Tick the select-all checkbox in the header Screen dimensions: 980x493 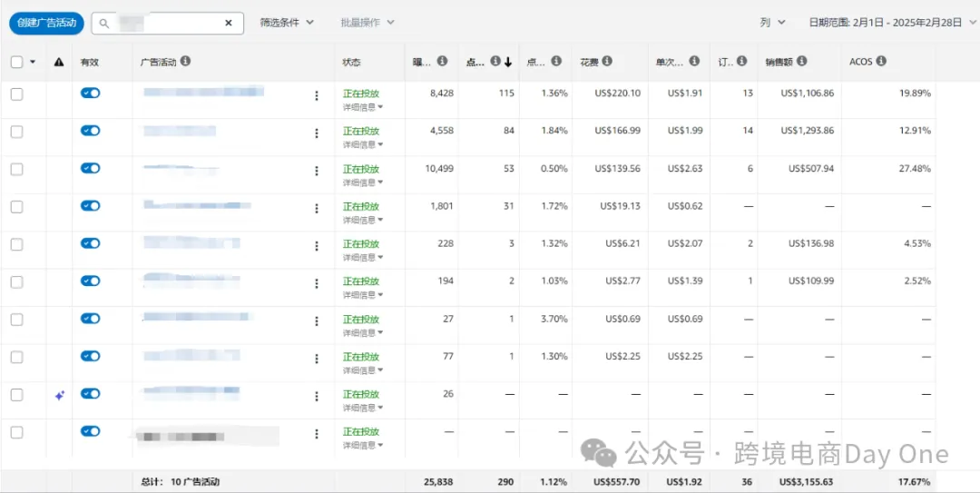click(17, 62)
